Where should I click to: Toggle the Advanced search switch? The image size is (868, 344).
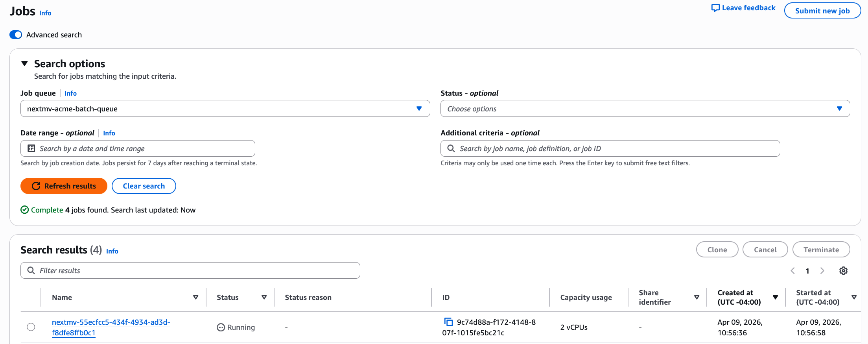(16, 35)
